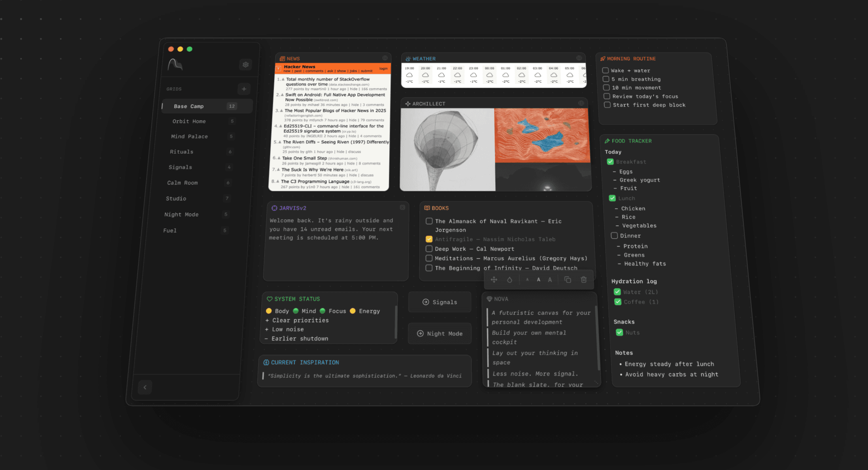Uncheck the Antifragile book checkbox
The height and width of the screenshot is (470, 868).
click(x=429, y=239)
